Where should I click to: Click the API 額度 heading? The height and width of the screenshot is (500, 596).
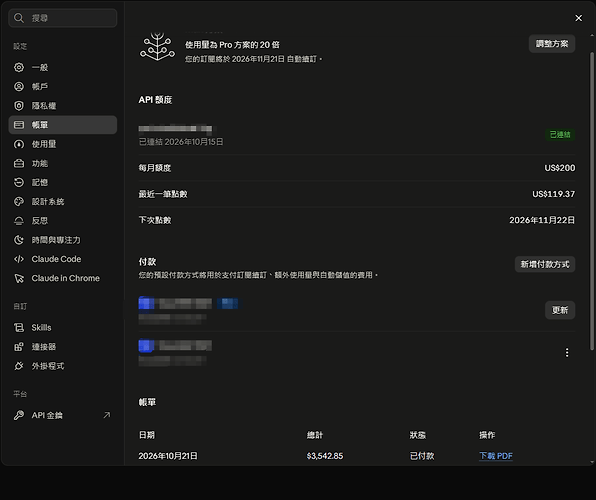(x=155, y=100)
